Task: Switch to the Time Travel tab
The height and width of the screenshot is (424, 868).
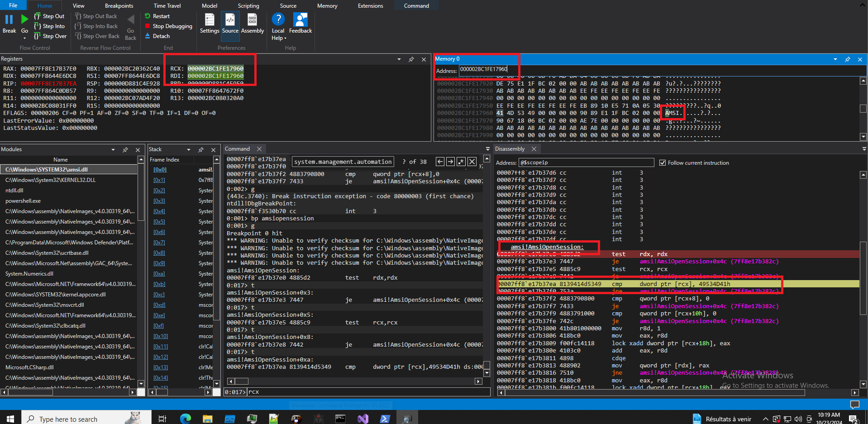Action: pos(167,6)
